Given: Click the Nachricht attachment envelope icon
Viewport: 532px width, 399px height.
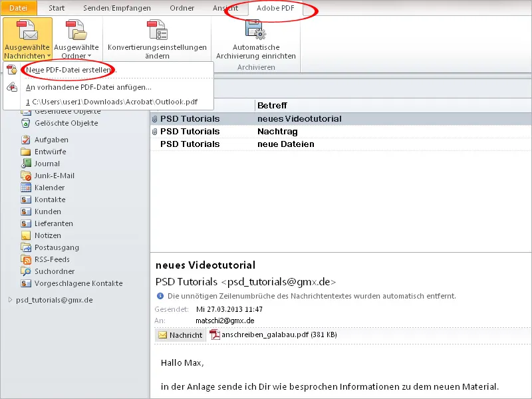Looking at the screenshot, I should tap(162, 335).
